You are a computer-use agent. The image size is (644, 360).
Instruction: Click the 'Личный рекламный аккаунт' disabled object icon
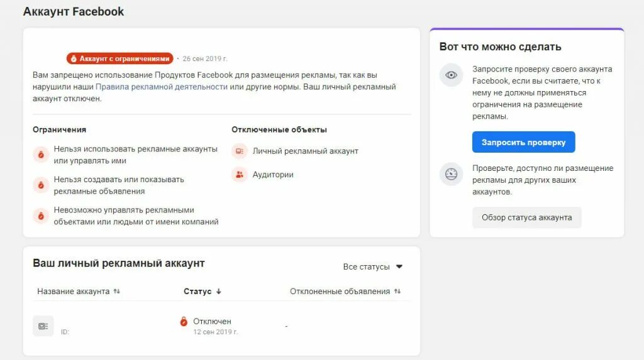240,151
